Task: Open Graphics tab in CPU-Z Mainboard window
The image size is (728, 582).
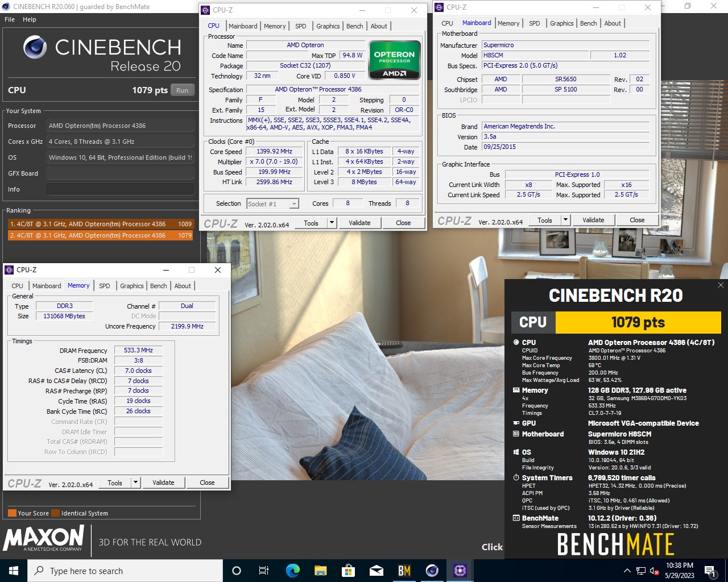Action: [x=562, y=23]
